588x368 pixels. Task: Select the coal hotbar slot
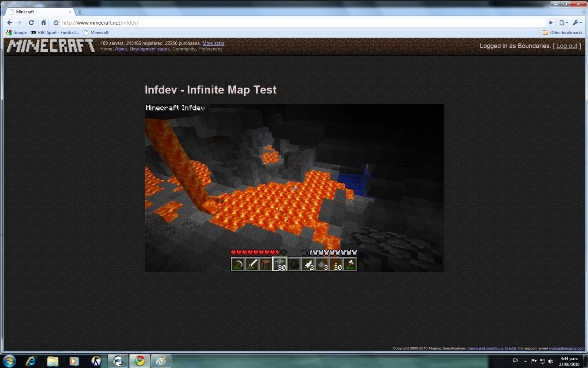294,264
